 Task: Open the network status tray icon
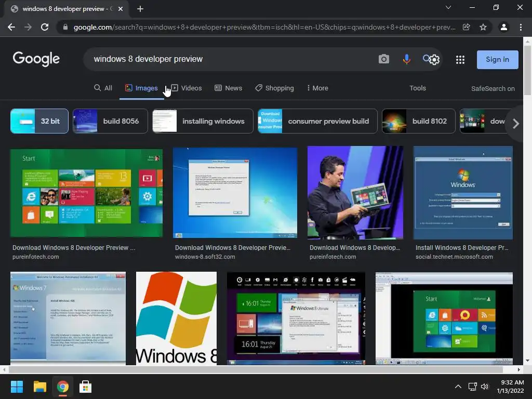point(473,387)
